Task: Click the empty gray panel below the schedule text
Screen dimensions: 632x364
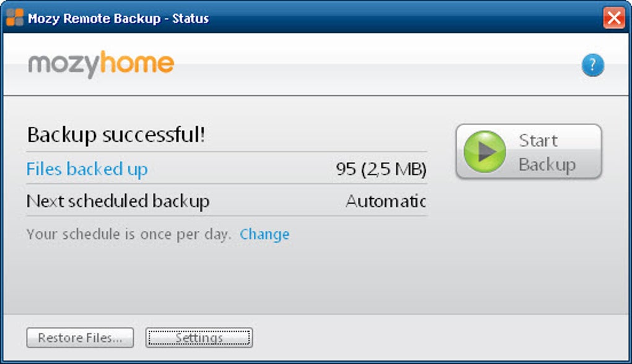Action: click(x=248, y=279)
